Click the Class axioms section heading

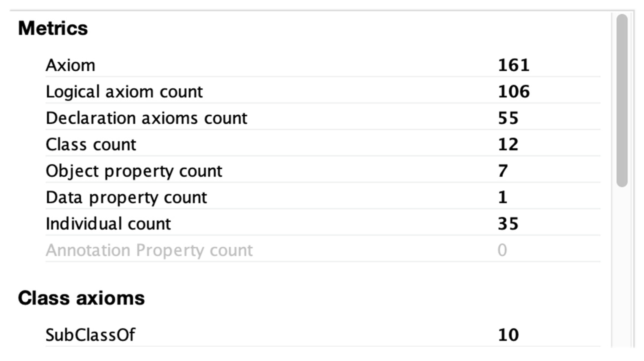[x=81, y=298]
